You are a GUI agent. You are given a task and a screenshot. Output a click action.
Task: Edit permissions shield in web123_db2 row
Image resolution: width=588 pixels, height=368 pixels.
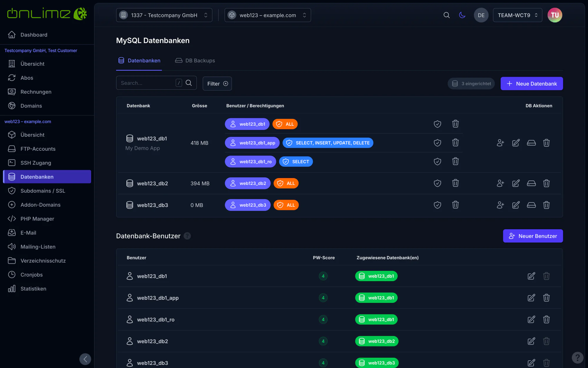click(x=437, y=183)
